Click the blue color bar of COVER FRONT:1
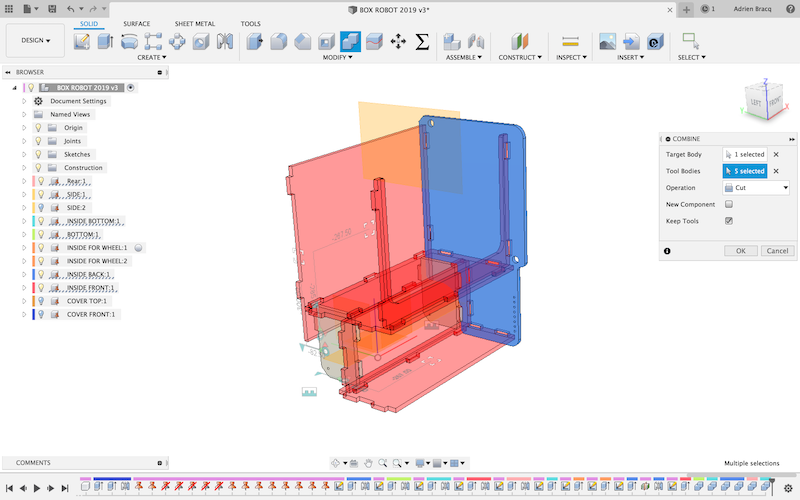 33,314
